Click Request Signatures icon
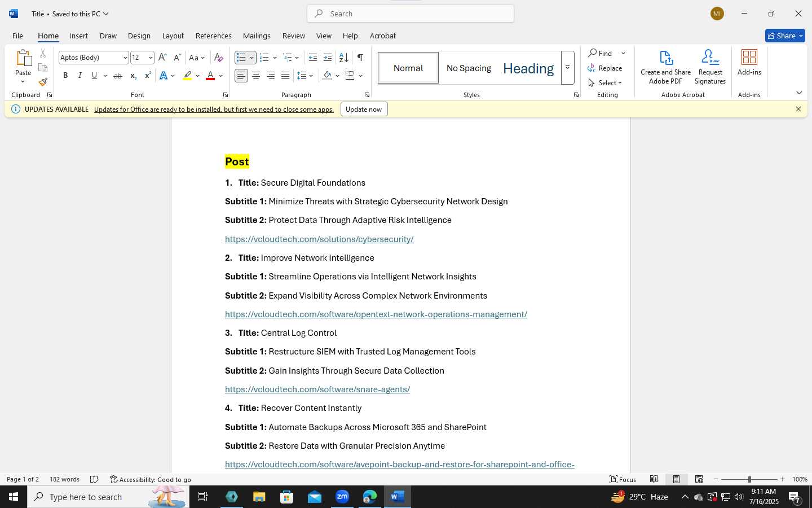The width and height of the screenshot is (812, 508). 710,67
